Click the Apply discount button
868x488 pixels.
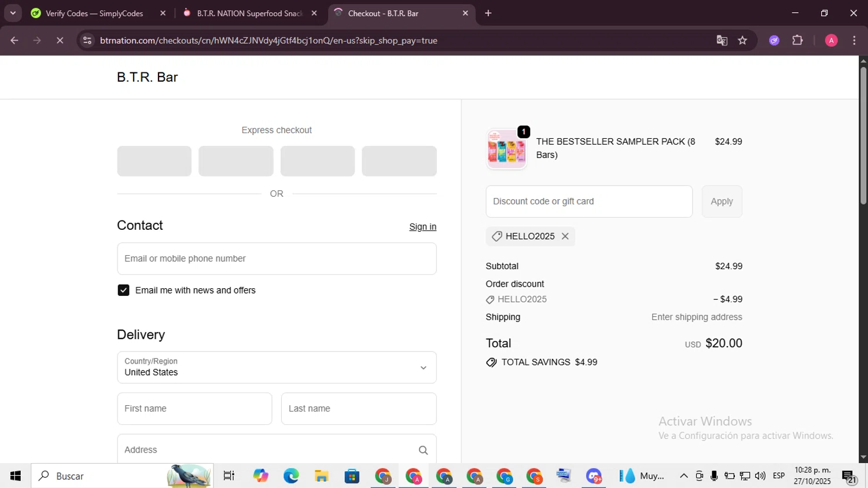point(722,201)
